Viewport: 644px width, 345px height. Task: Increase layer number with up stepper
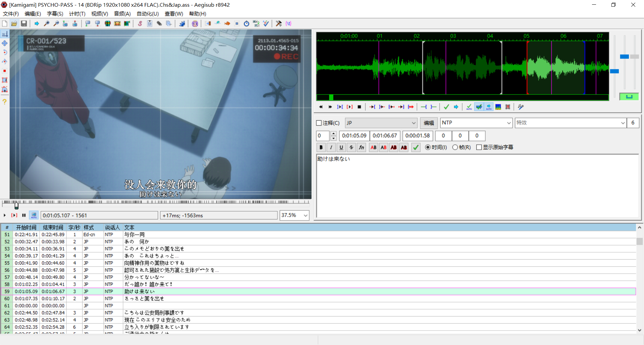(333, 133)
